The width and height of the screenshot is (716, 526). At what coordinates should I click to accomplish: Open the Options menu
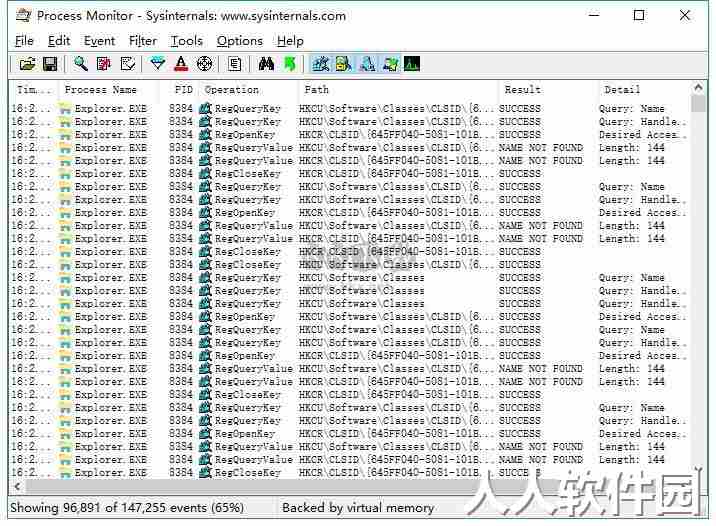(x=240, y=41)
